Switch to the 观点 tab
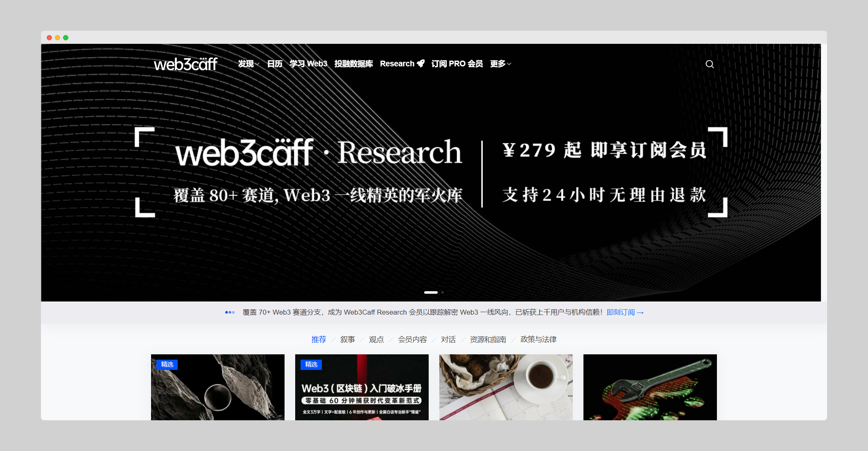The image size is (868, 451). click(x=376, y=340)
